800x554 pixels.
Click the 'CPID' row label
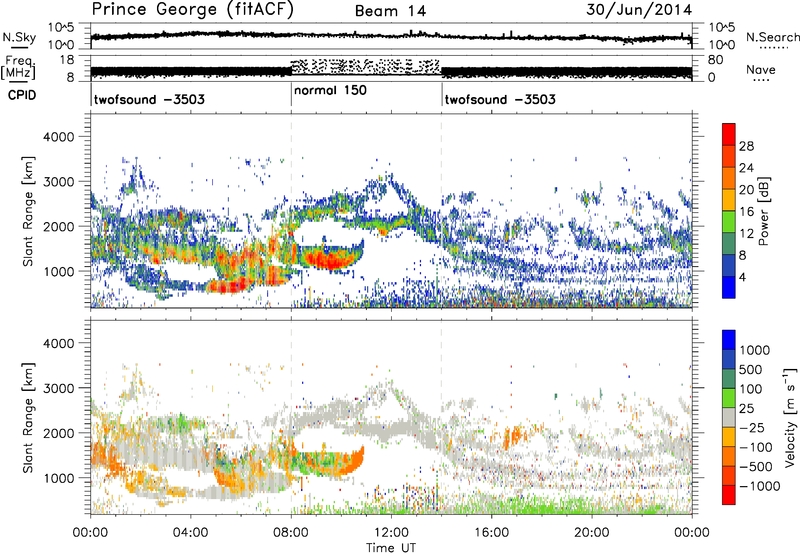pyautogui.click(x=22, y=95)
